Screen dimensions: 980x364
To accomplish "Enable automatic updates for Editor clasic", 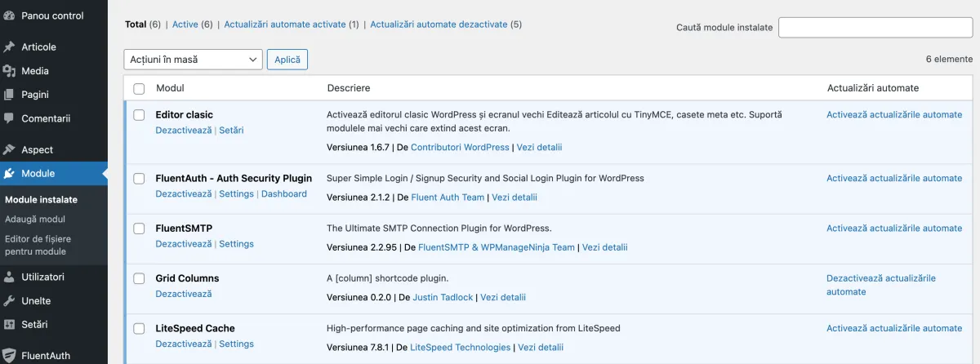I will coord(894,115).
